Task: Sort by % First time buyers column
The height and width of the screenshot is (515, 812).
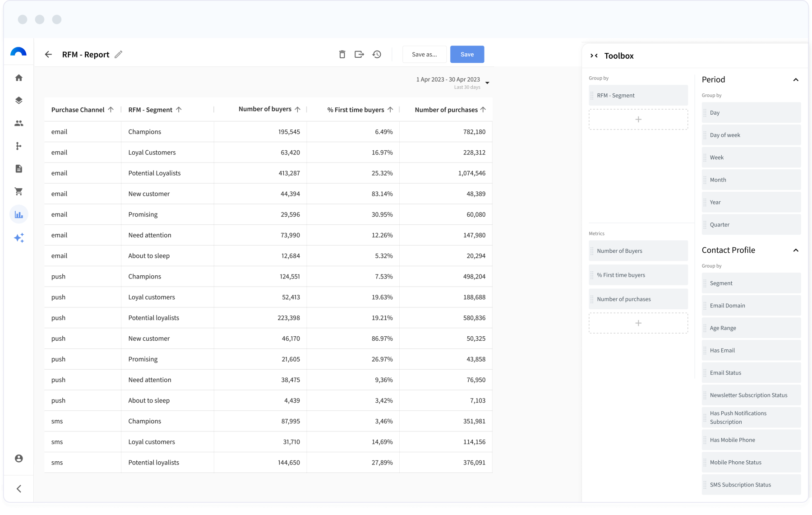Action: tap(390, 110)
